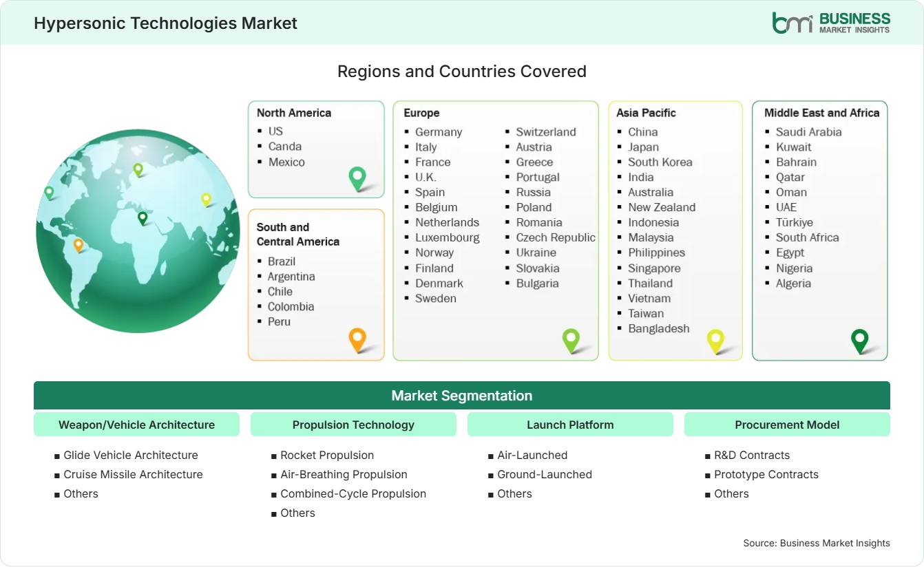Click 'Türkiye' in Middle East list
This screenshot has width=924, height=567.
795,222
